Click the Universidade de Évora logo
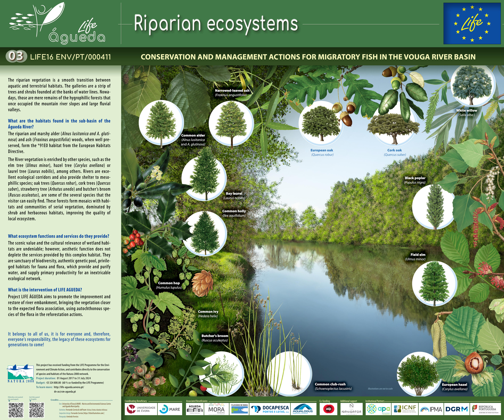This screenshot has width=504, height=420. (x=141, y=409)
